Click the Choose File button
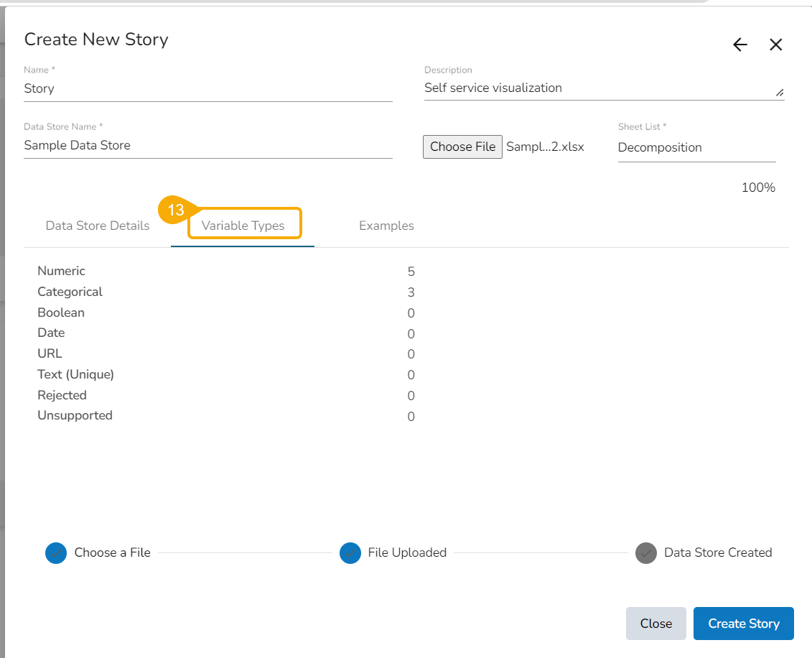Image resolution: width=812 pixels, height=658 pixels. click(x=462, y=147)
